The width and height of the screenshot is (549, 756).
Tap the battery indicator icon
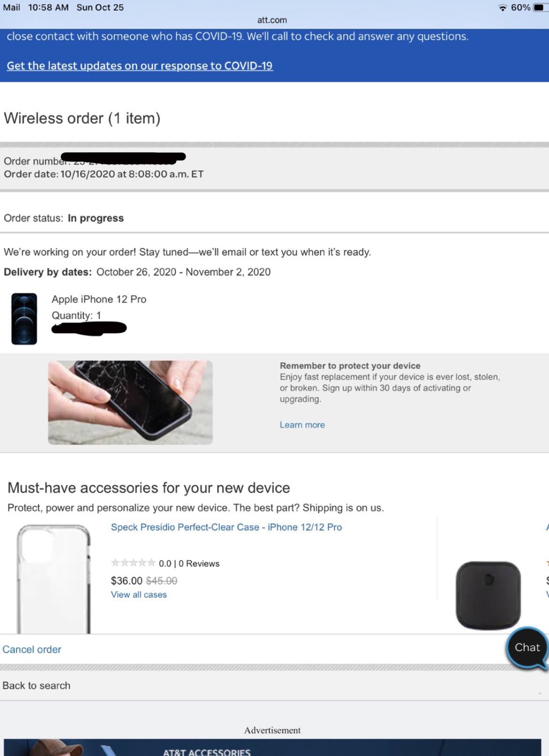(540, 8)
